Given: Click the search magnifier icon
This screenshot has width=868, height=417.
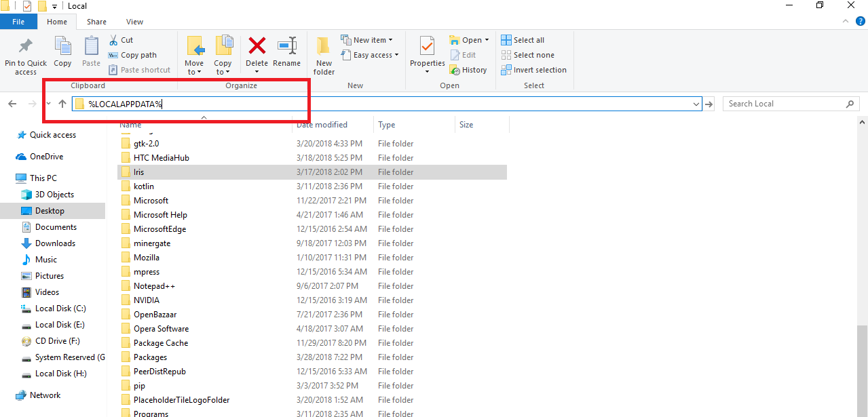Looking at the screenshot, I should [850, 104].
